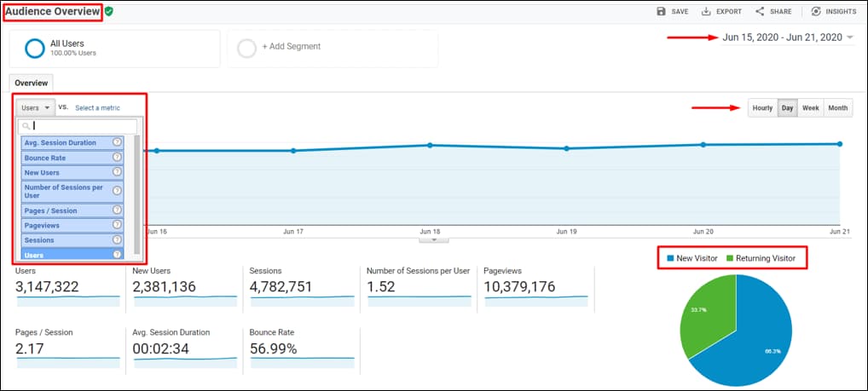Click the All Users segment circle
This screenshot has width=868, height=391.
click(x=35, y=48)
